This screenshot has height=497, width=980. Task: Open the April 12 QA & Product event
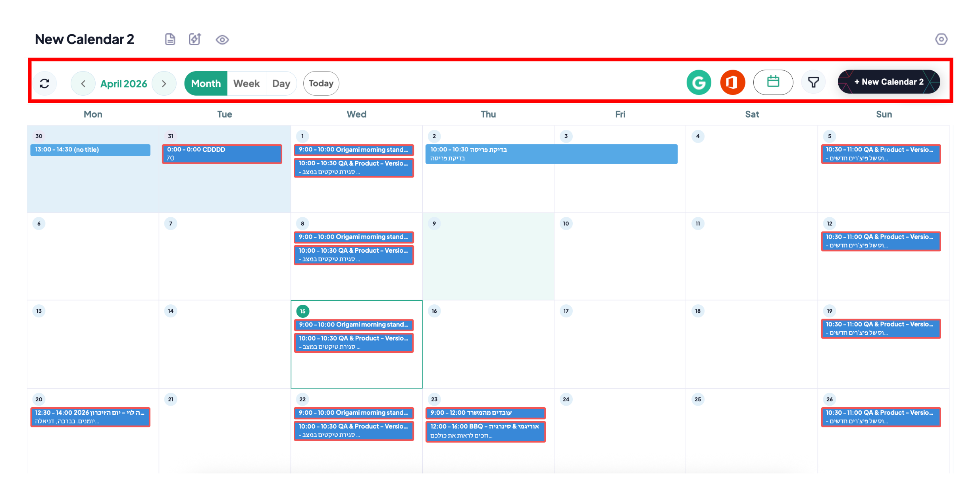tap(881, 241)
